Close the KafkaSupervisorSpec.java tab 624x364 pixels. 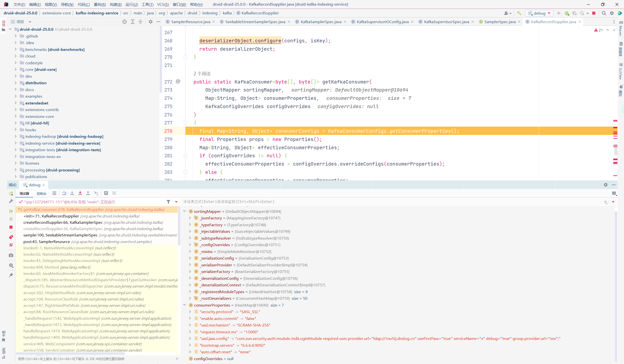(x=473, y=22)
